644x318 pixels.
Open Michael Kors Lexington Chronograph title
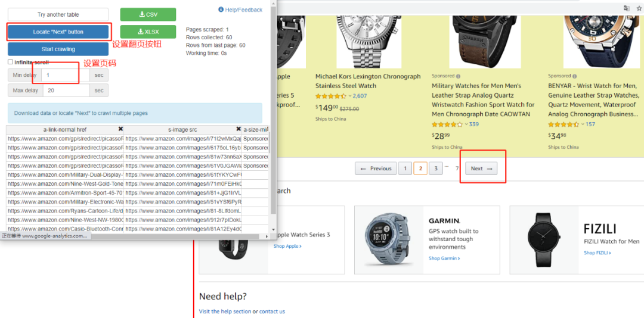pyautogui.click(x=368, y=81)
